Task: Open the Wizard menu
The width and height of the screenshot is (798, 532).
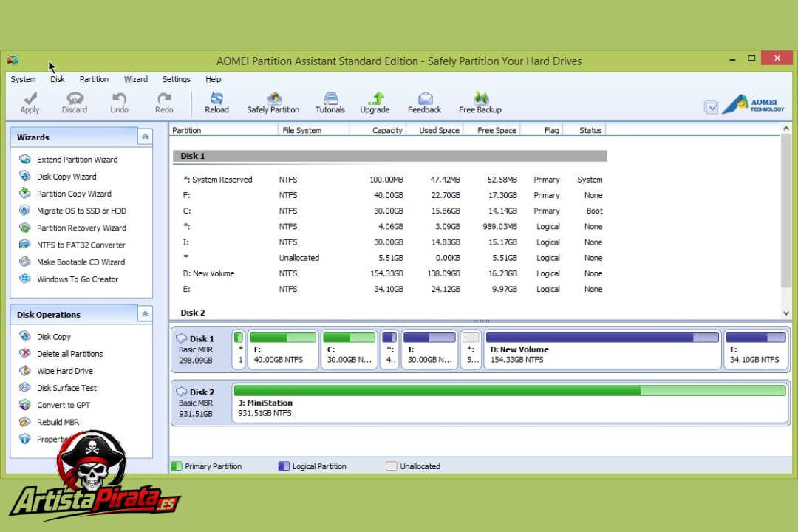Action: (x=135, y=79)
